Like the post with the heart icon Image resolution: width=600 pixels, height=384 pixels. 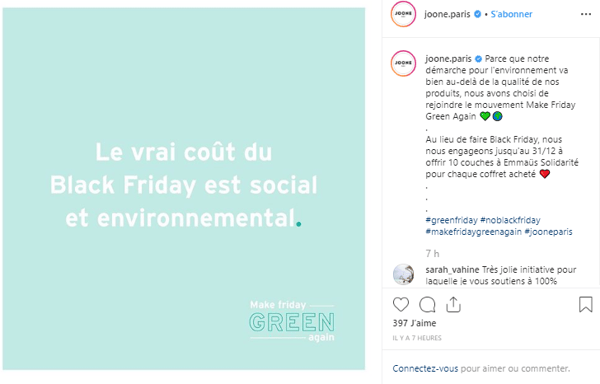[401, 304]
